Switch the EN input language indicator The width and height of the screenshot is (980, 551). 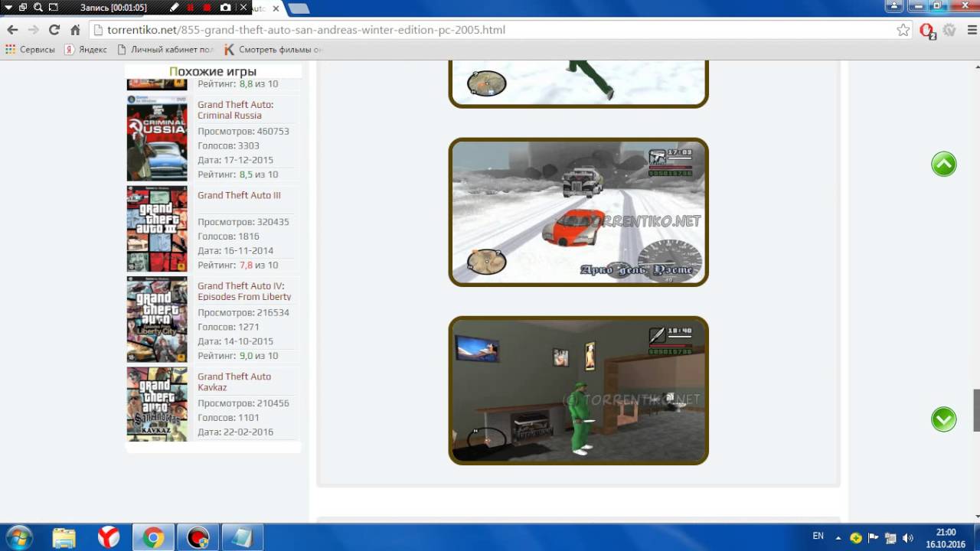[818, 536]
